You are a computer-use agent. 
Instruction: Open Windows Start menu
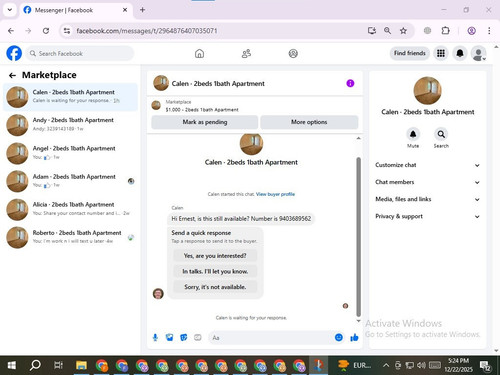coord(12,366)
